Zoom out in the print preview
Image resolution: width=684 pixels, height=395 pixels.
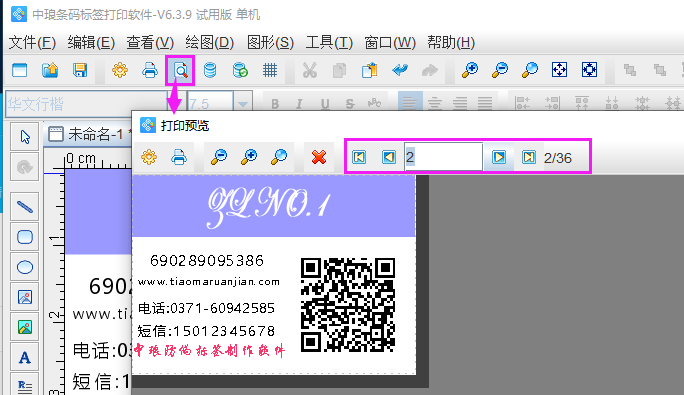pos(219,157)
